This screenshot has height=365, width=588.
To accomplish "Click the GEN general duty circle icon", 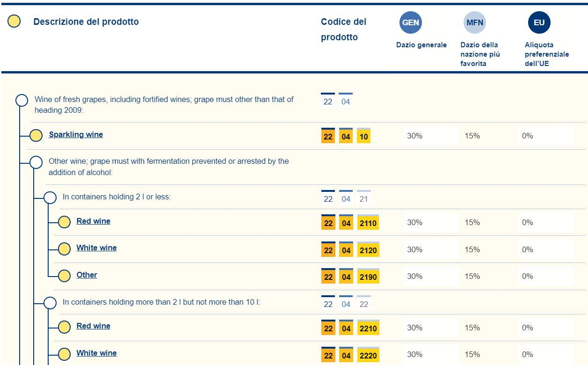I will 410,22.
